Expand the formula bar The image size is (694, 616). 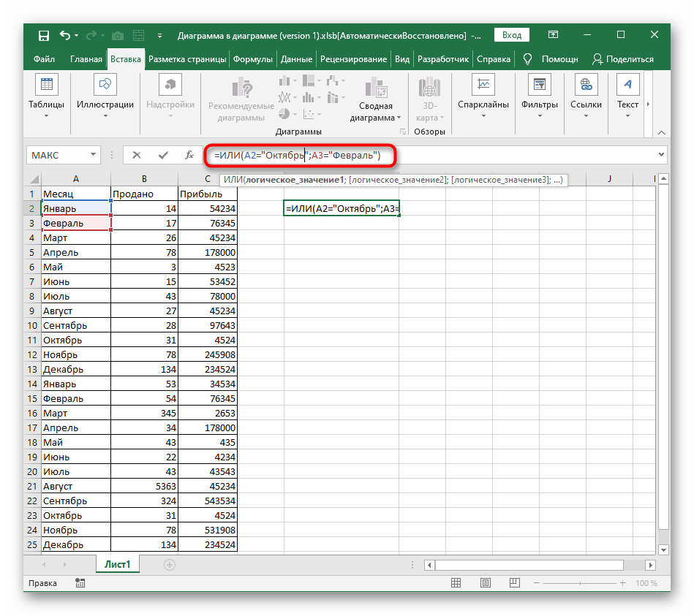[662, 155]
